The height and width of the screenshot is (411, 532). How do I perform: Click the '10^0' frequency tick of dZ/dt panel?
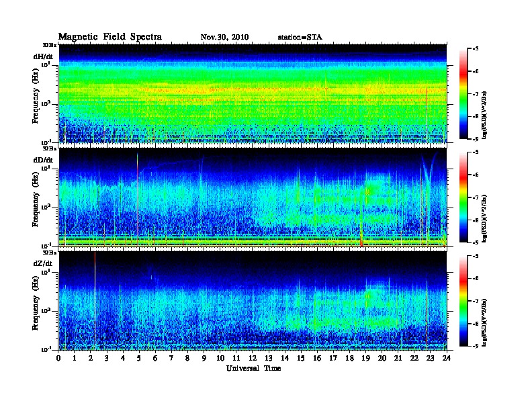(x=45, y=311)
